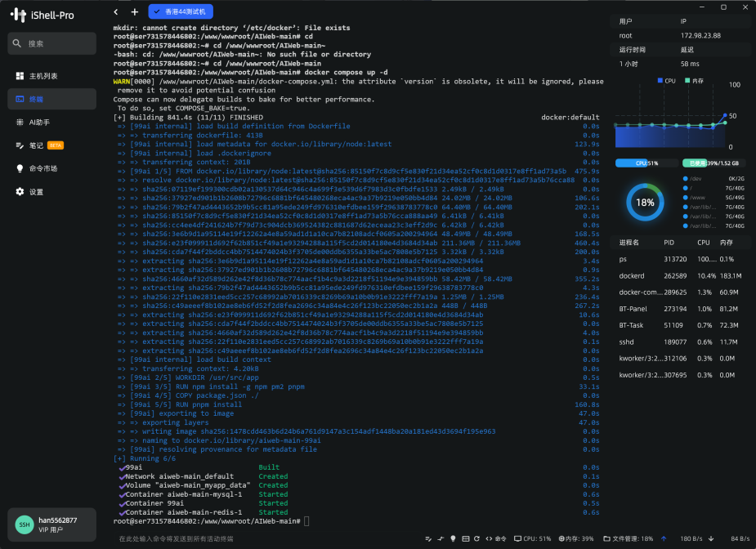
Task: Select the ps process row
Action: pos(678,259)
